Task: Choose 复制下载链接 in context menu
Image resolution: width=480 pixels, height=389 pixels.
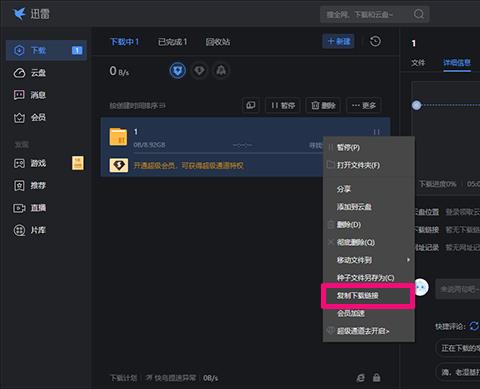Action: coord(369,296)
